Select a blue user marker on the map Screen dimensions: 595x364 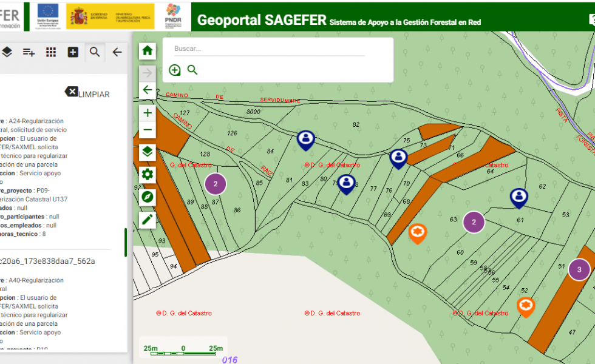coord(306,139)
